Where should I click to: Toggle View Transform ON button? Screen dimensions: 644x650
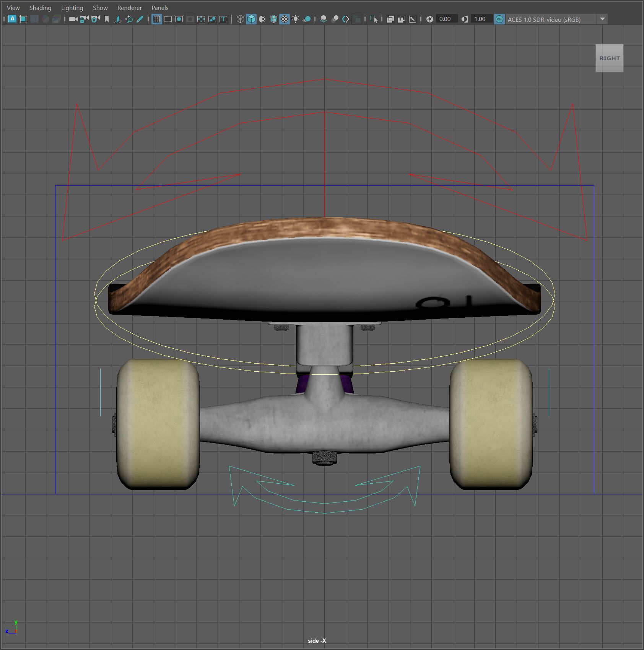[x=499, y=19]
